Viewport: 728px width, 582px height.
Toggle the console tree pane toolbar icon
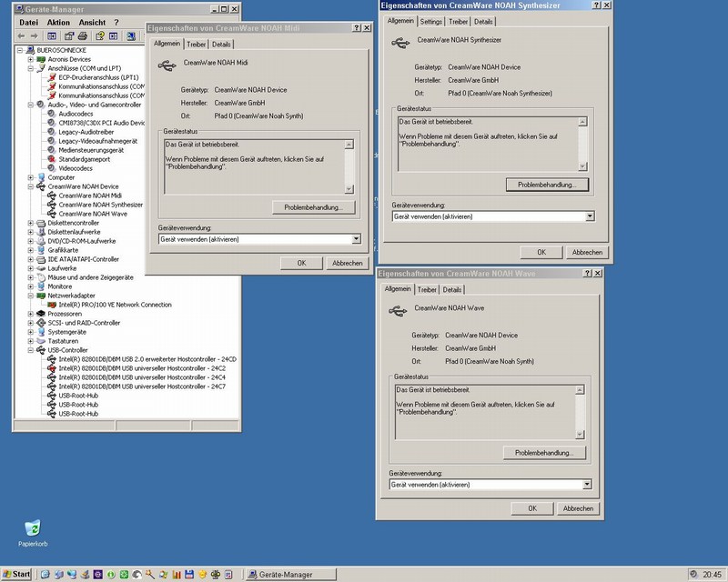pyautogui.click(x=52, y=36)
